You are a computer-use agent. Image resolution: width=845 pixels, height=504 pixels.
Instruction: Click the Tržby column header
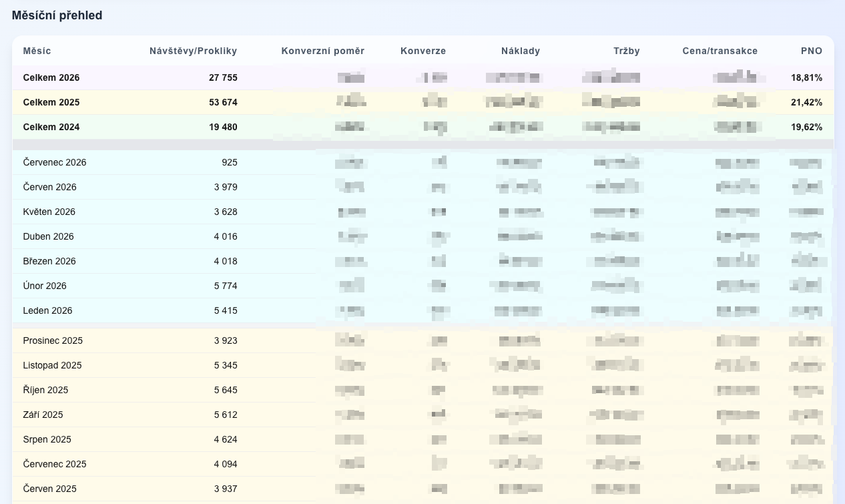click(x=627, y=51)
